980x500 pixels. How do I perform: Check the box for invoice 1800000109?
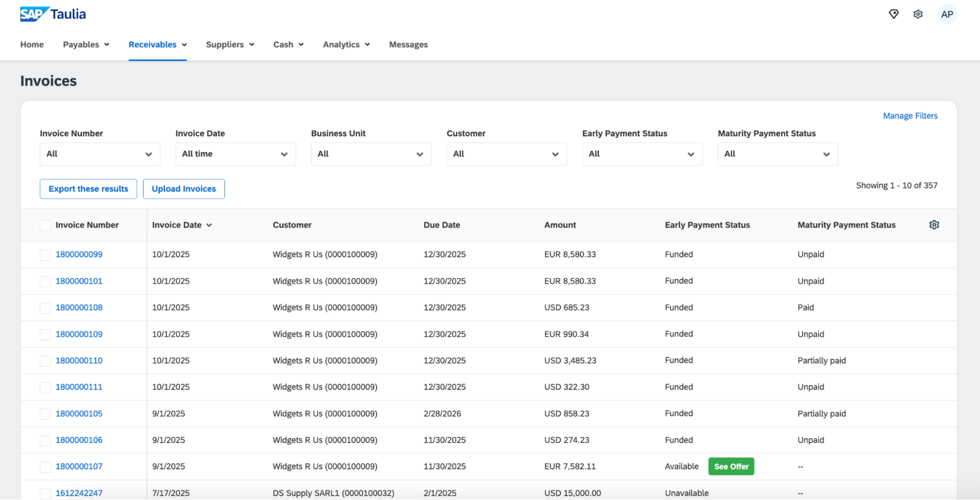tap(45, 334)
